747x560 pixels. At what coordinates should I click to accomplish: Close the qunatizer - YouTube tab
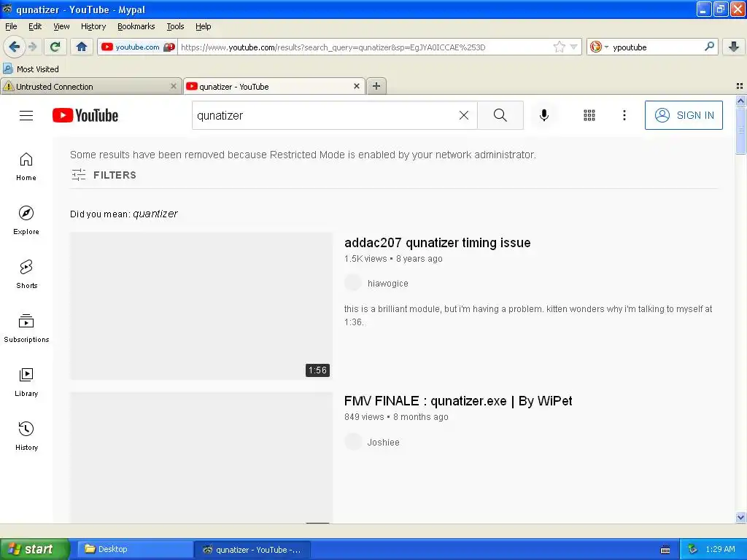click(356, 86)
